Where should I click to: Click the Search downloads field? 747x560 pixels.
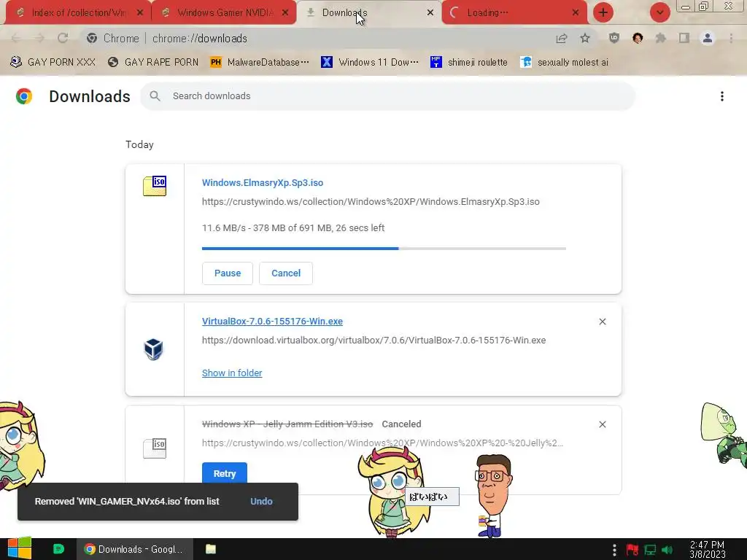click(x=387, y=96)
